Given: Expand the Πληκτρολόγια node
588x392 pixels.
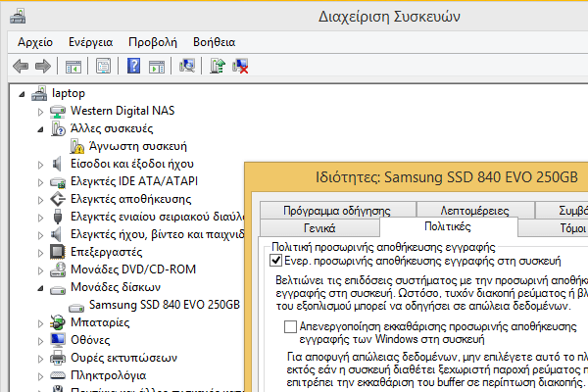Looking at the screenshot, I should click(x=40, y=376).
